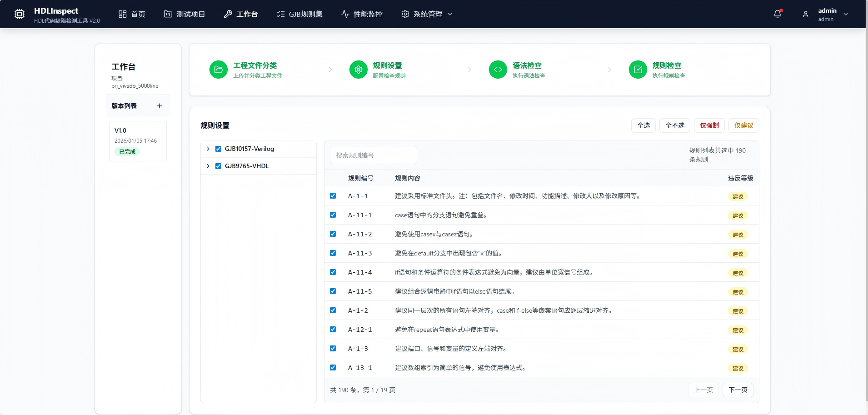Uncheck rule A-11-2 checkbox
The image size is (868, 415).
(333, 234)
